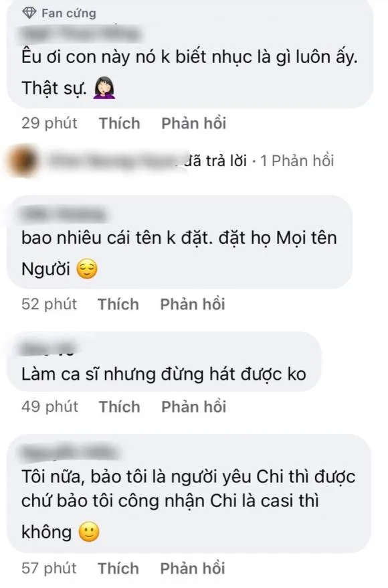Click the Fan cứng badge label
Screen dimensions: 388x588
click(69, 13)
